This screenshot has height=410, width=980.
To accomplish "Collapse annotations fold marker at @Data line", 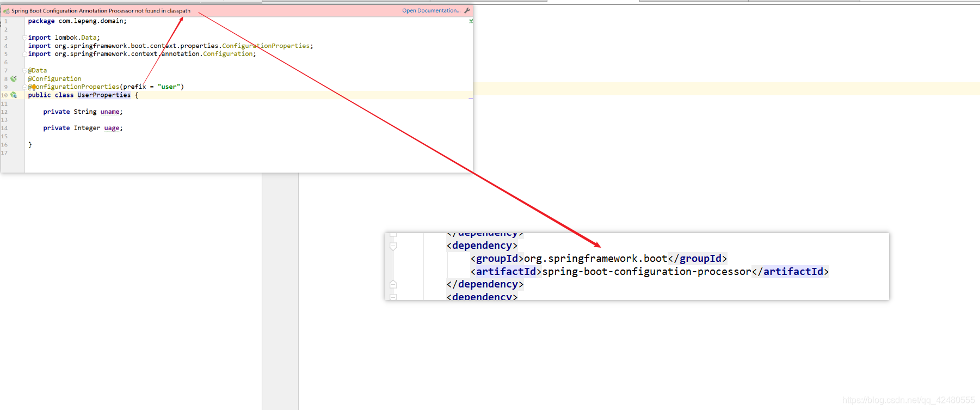I will click(x=25, y=70).
